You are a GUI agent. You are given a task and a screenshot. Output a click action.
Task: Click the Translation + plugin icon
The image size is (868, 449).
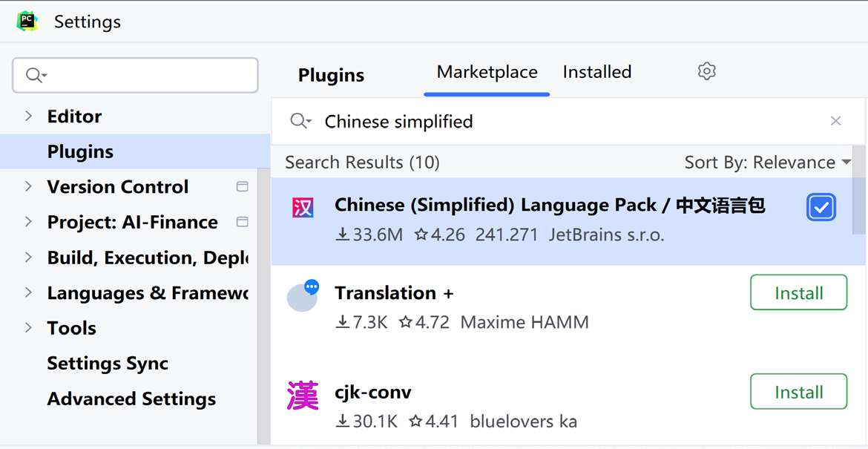303,295
